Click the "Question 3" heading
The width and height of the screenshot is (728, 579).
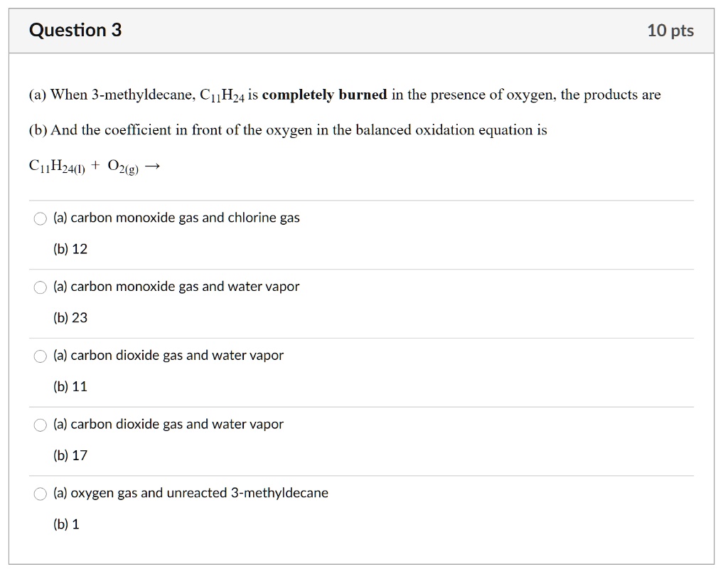coord(75,31)
